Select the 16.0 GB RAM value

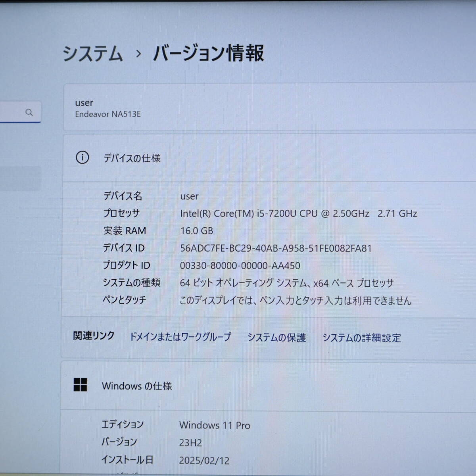(x=196, y=231)
